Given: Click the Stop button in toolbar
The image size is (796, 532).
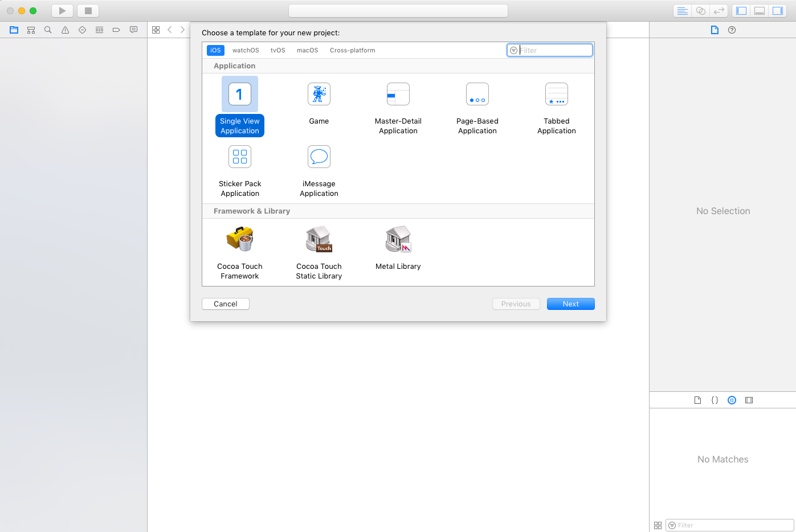Looking at the screenshot, I should [x=88, y=11].
